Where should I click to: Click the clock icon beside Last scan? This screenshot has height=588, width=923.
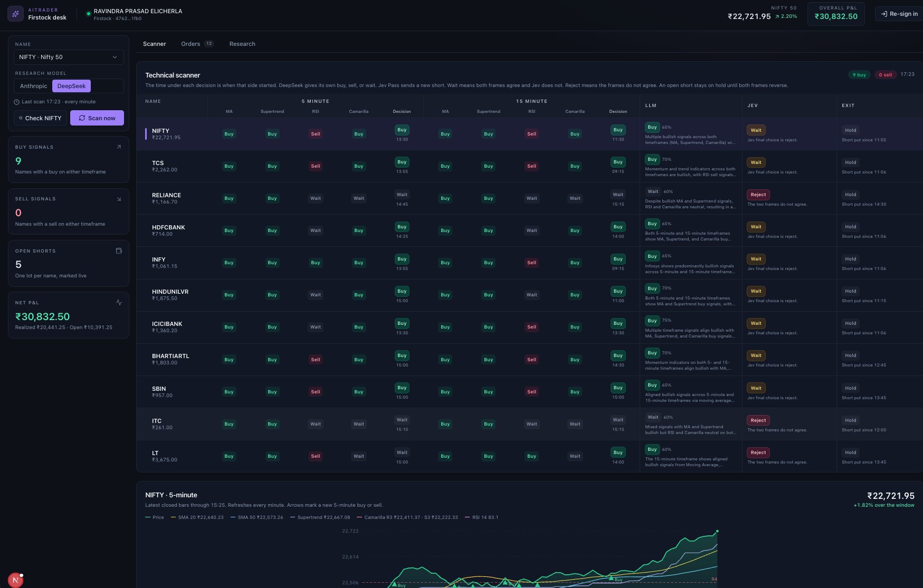click(17, 102)
